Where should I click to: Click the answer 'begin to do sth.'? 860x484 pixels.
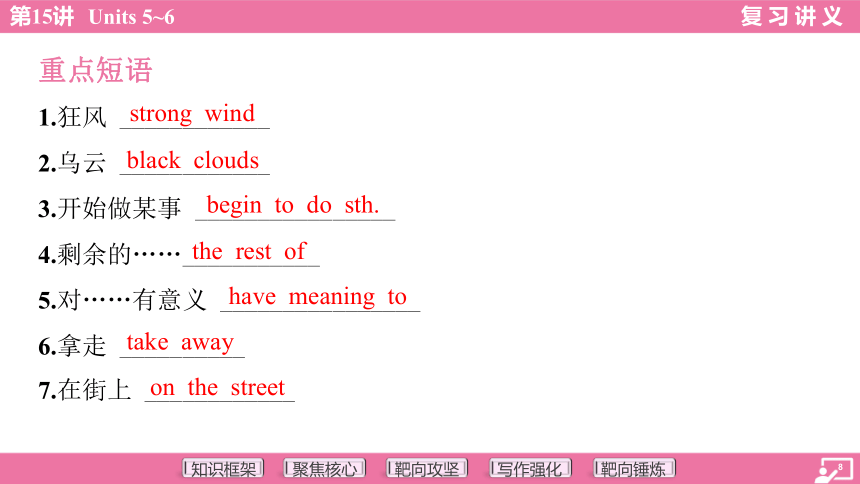(x=293, y=205)
